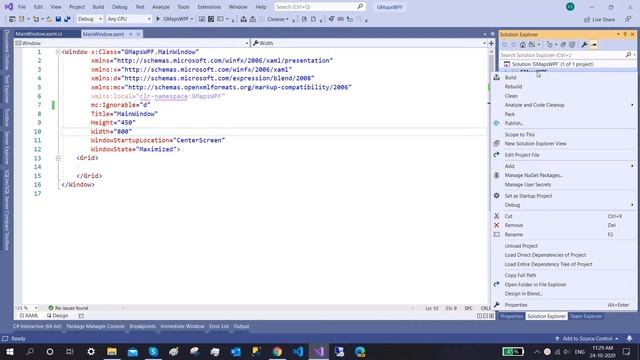Open Visual Studio Code from the taskbar

tap(298, 351)
